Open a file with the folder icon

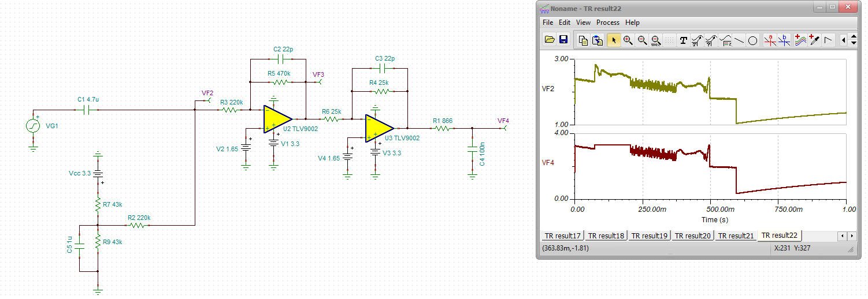point(550,40)
